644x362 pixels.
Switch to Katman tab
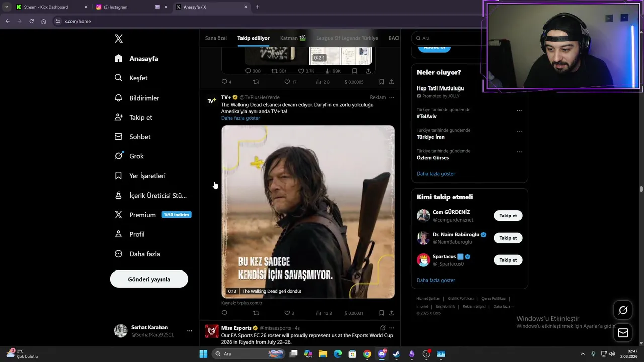[293, 38]
